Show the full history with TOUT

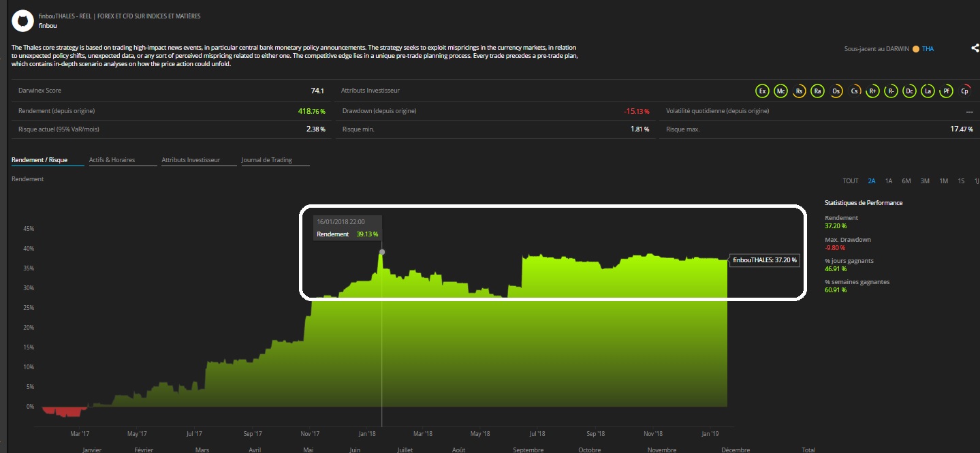pyautogui.click(x=851, y=181)
